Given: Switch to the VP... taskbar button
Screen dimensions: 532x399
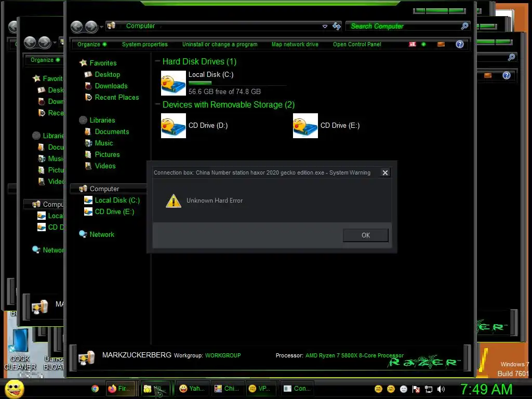Looking at the screenshot, I should click(x=262, y=389).
